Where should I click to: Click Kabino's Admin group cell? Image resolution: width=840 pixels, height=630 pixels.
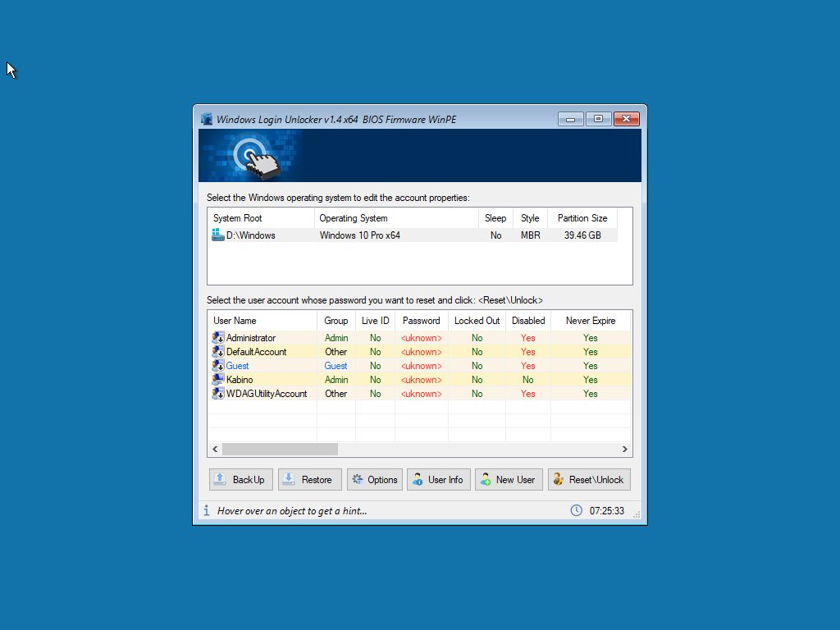click(x=336, y=379)
